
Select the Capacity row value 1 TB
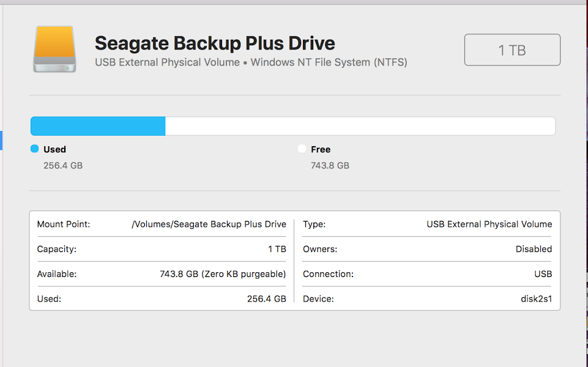pos(277,250)
